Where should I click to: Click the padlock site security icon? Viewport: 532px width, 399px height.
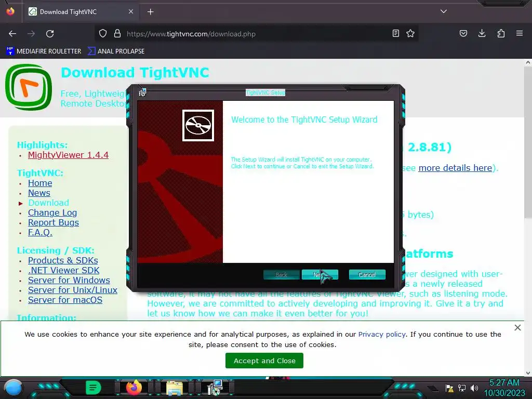point(117,34)
